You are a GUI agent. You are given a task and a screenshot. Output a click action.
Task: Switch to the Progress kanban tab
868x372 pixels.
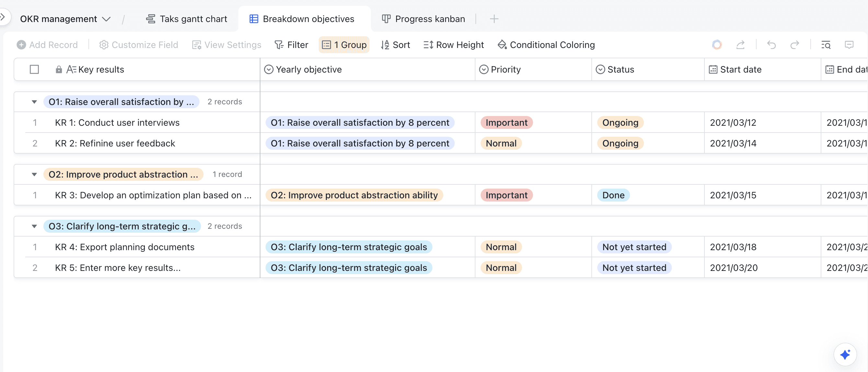423,19
